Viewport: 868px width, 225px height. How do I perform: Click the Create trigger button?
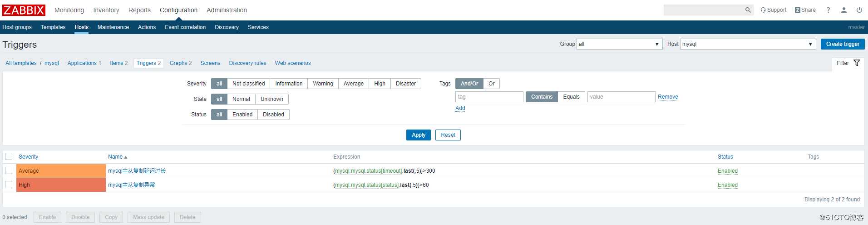coord(843,44)
